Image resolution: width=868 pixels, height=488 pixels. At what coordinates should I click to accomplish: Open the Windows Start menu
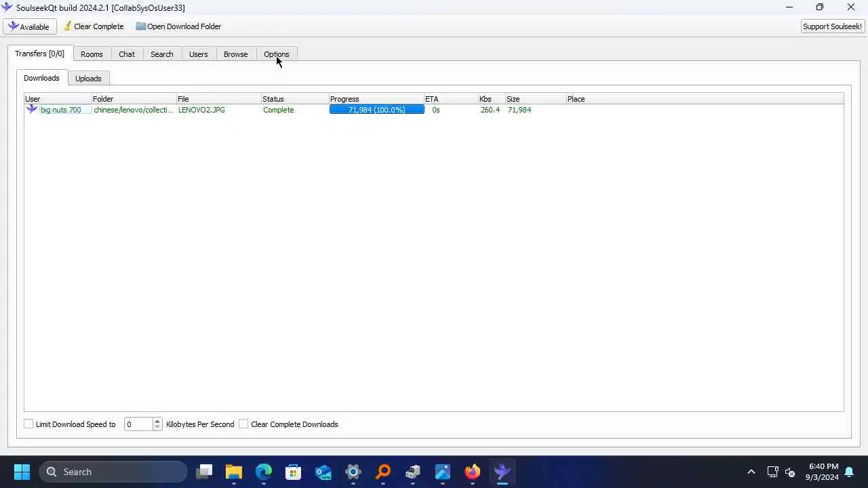(x=22, y=472)
